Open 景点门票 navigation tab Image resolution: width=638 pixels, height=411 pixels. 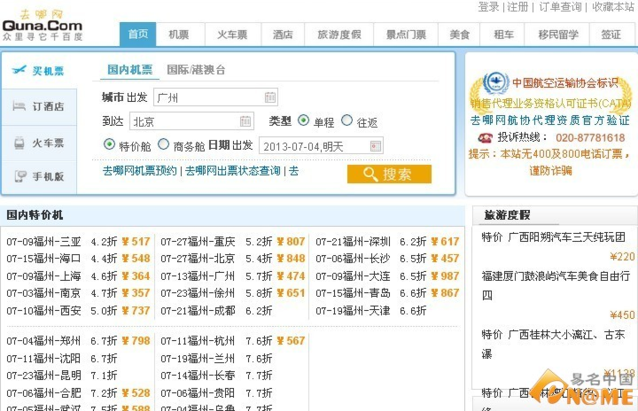tap(406, 35)
